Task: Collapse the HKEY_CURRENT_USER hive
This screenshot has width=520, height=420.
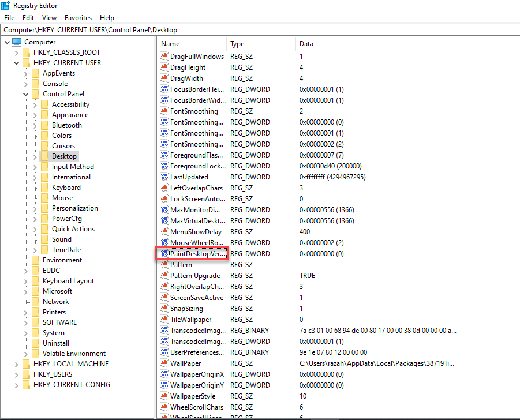Action: click(16, 63)
